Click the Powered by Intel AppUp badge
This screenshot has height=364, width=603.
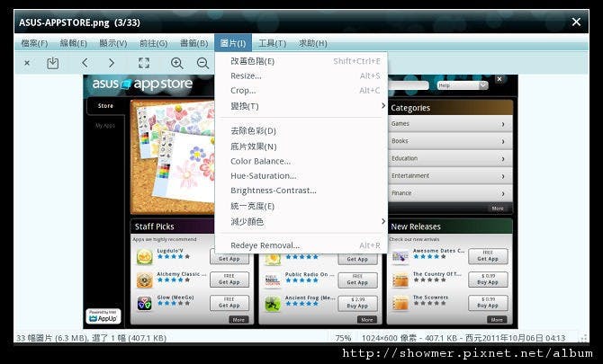(x=103, y=316)
